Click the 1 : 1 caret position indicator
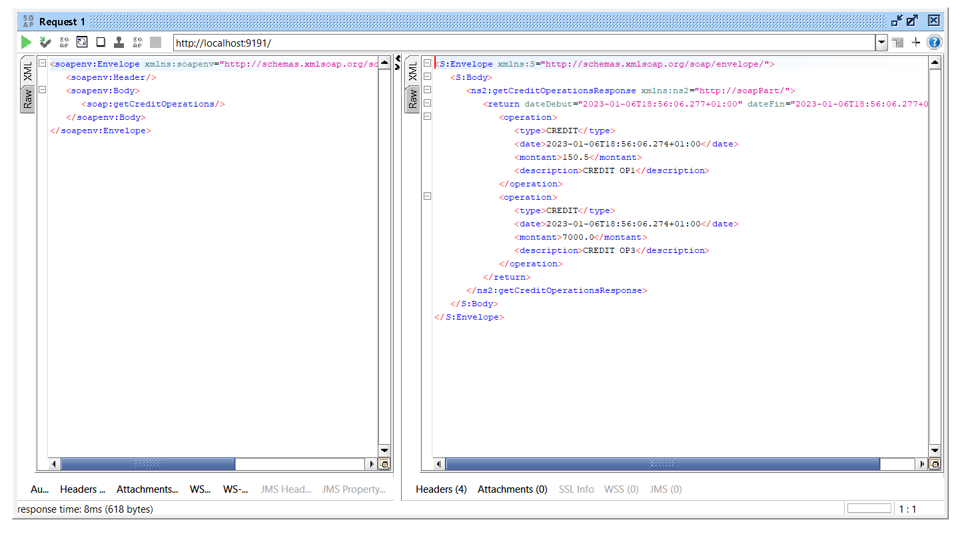Viewport: 980px width, 534px height. click(907, 509)
